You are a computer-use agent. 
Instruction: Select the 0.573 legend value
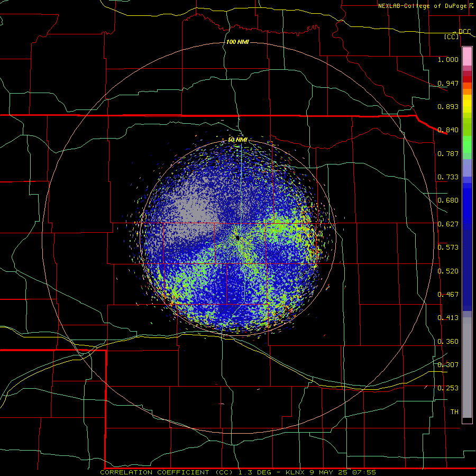[x=448, y=248]
